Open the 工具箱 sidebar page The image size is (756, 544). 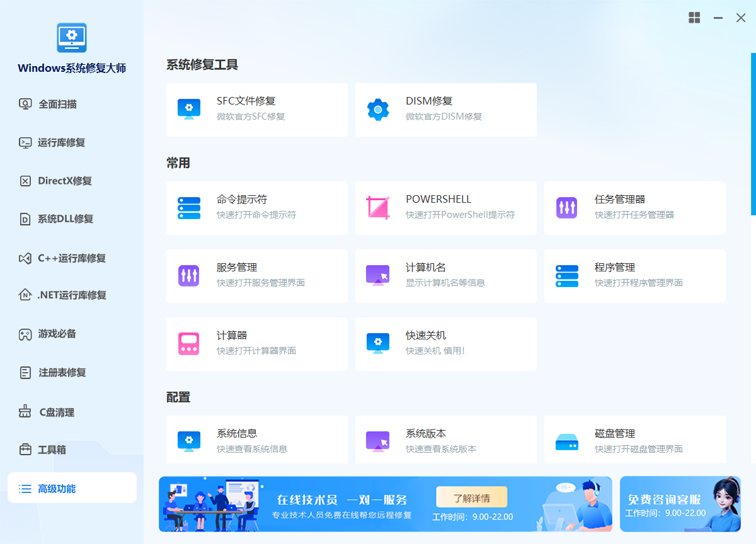click(52, 450)
